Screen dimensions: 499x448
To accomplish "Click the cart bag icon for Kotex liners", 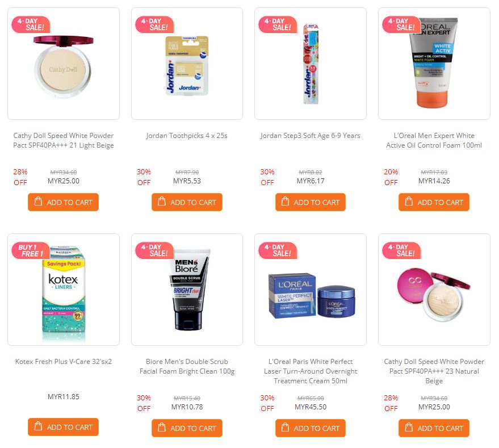I will click(x=38, y=426).
